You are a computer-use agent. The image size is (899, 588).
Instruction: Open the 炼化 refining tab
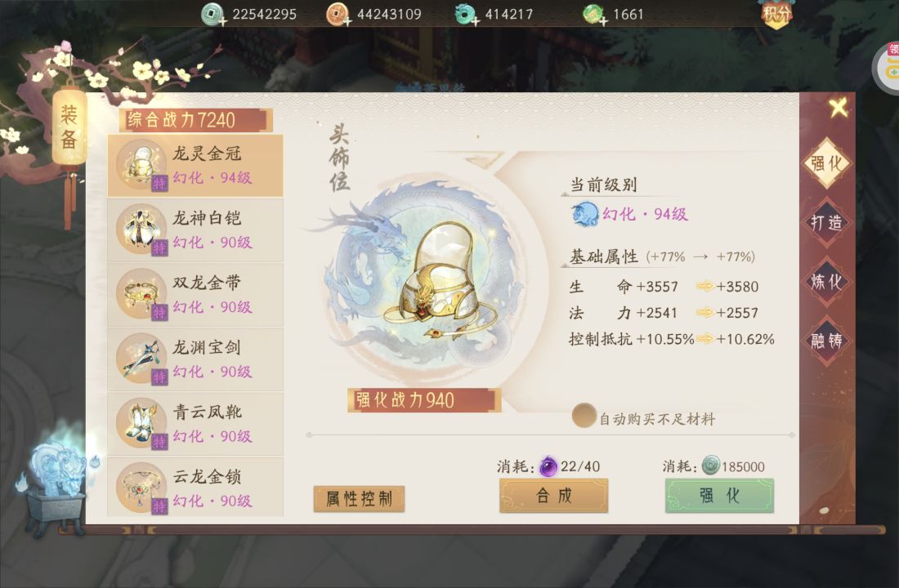[826, 282]
